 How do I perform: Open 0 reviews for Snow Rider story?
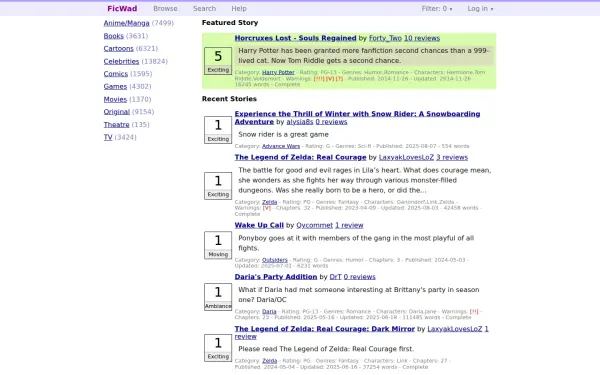(x=331, y=122)
